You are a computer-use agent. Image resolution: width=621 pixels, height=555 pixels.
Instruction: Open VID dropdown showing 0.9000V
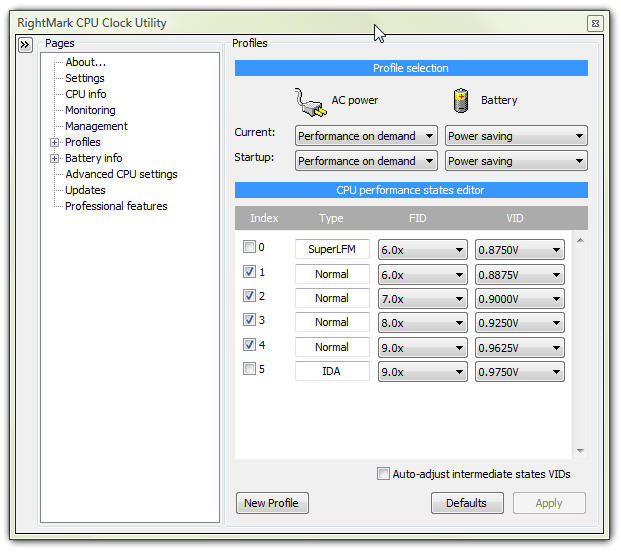[520, 299]
